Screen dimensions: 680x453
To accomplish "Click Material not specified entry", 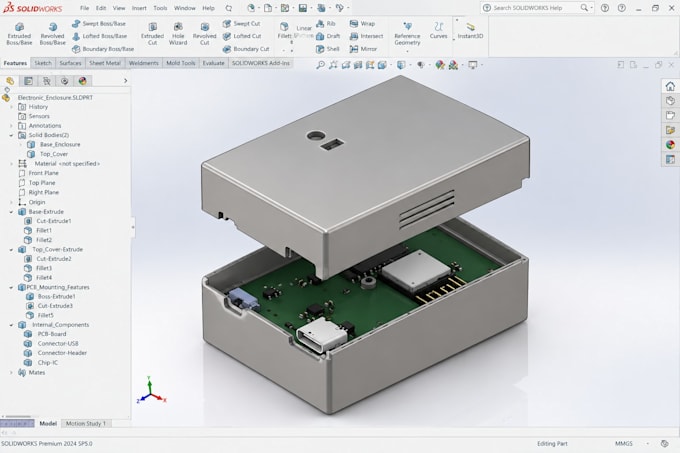I will pyautogui.click(x=59, y=164).
